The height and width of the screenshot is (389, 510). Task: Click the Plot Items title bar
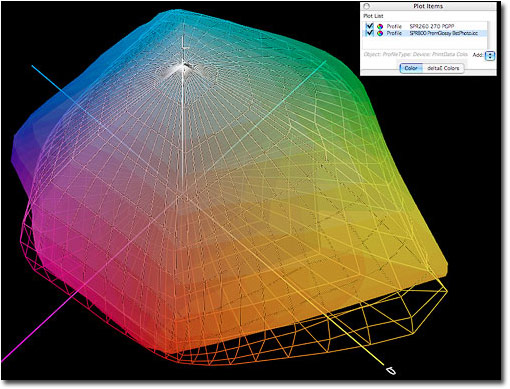[428, 6]
